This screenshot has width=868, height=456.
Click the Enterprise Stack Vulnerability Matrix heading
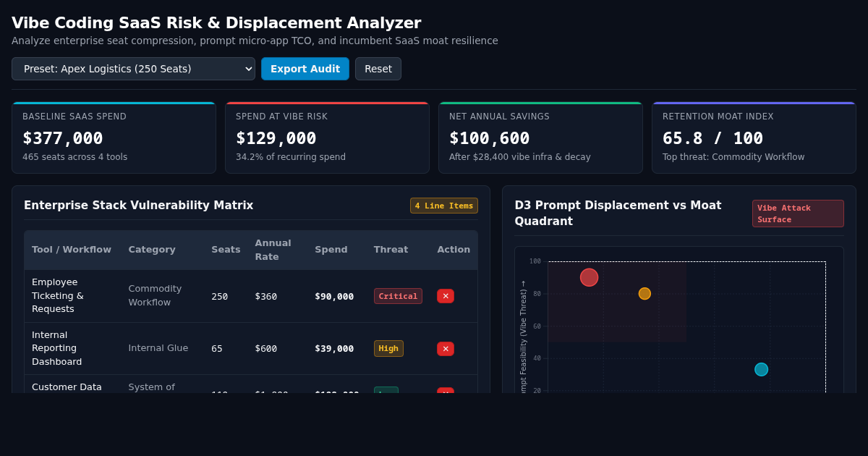point(139,206)
